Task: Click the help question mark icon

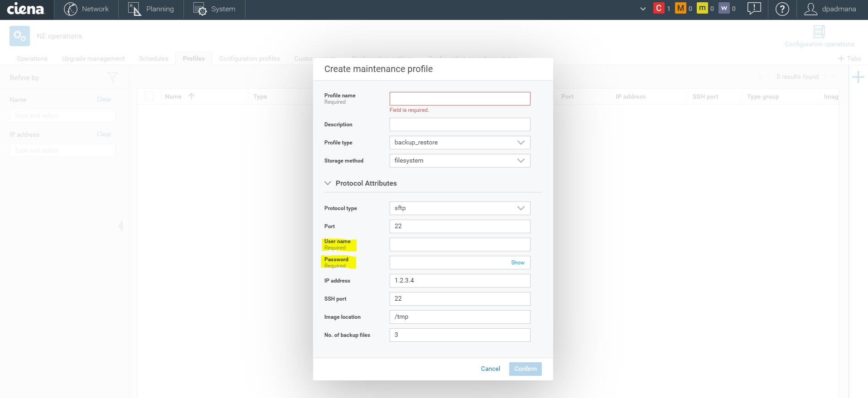Action: point(782,9)
